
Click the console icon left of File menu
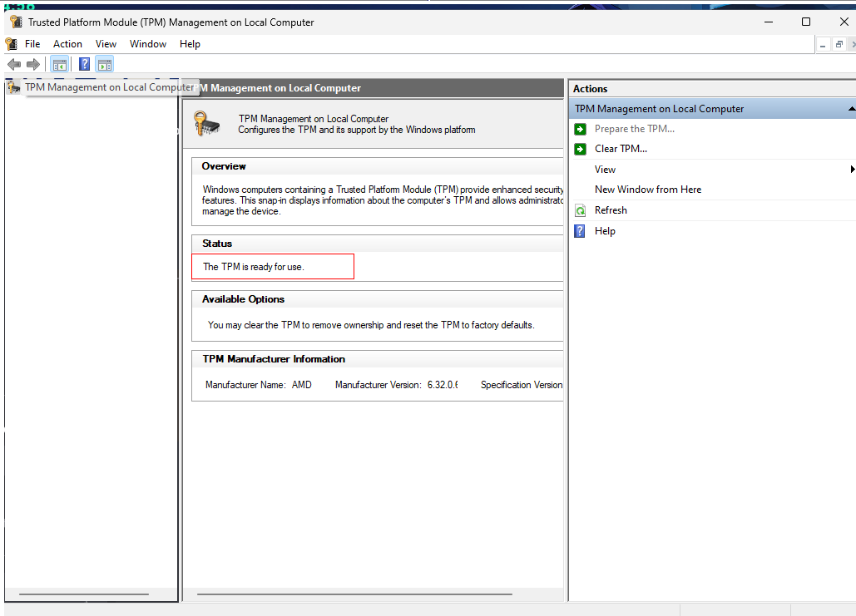(11, 44)
